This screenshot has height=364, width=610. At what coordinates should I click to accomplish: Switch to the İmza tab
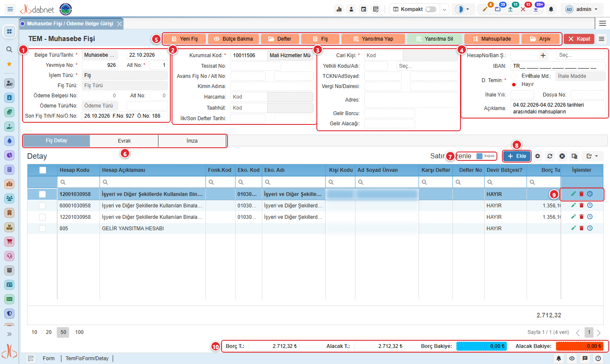[192, 141]
